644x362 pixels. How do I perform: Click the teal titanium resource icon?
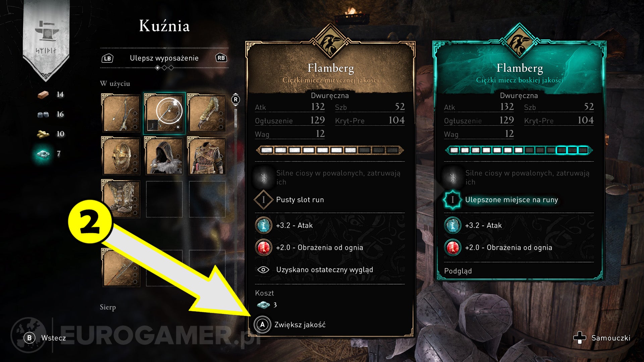click(x=43, y=154)
